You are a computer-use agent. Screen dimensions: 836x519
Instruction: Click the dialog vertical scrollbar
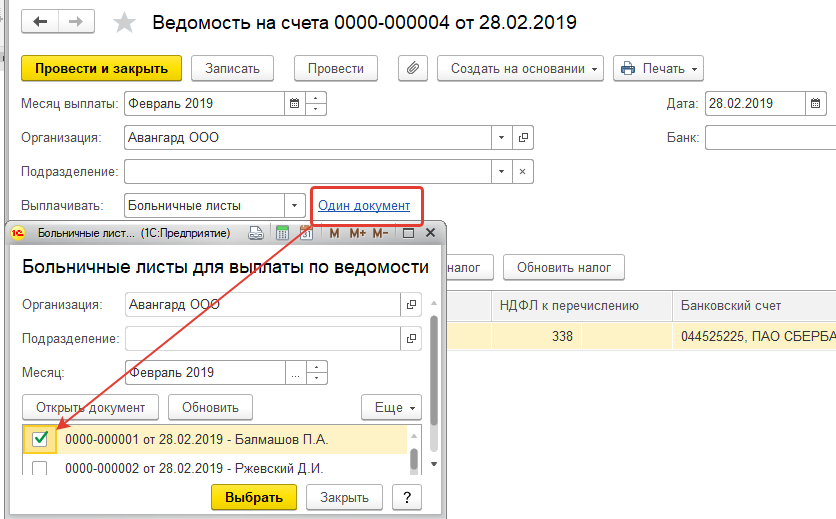tap(434, 371)
